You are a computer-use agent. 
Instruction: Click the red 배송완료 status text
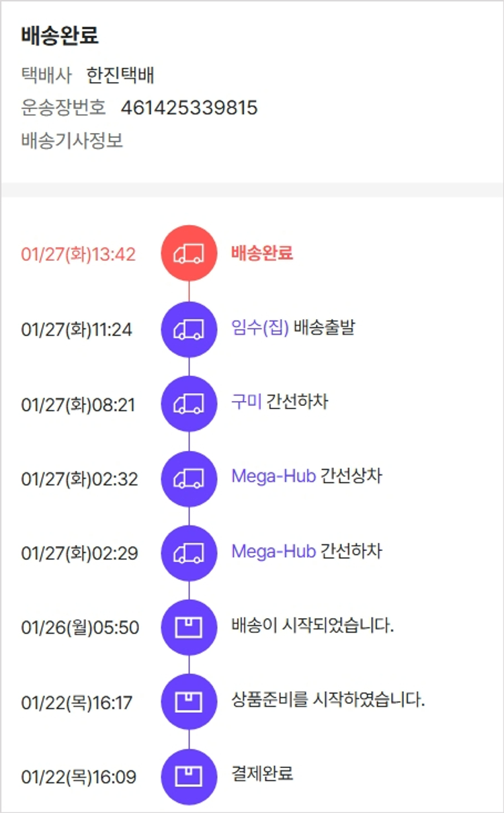click(262, 253)
